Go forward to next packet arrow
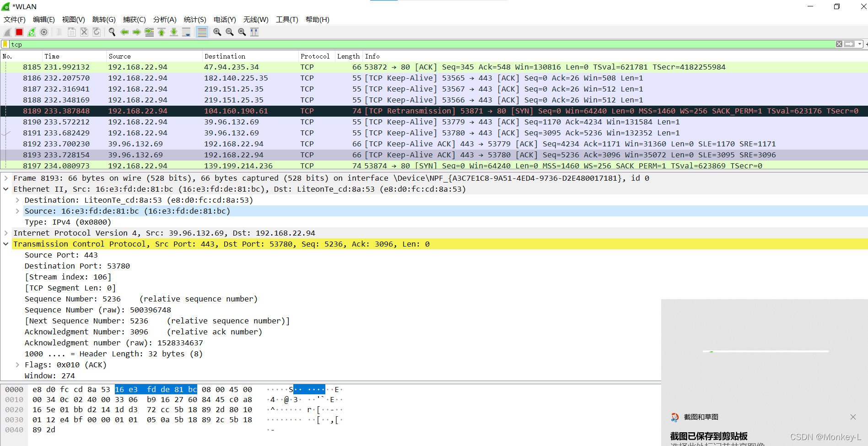 pyautogui.click(x=137, y=32)
